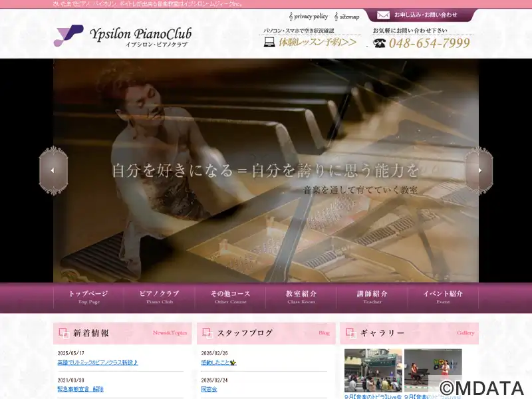This screenshot has height=399, width=532.
Task: Advance slideshow with right arrow
Action: point(478,170)
